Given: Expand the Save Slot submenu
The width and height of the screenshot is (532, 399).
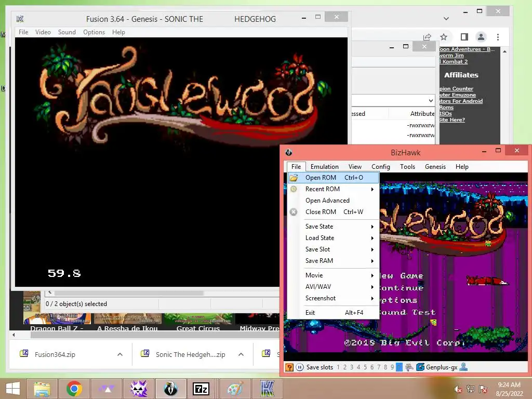Looking at the screenshot, I should [x=333, y=249].
